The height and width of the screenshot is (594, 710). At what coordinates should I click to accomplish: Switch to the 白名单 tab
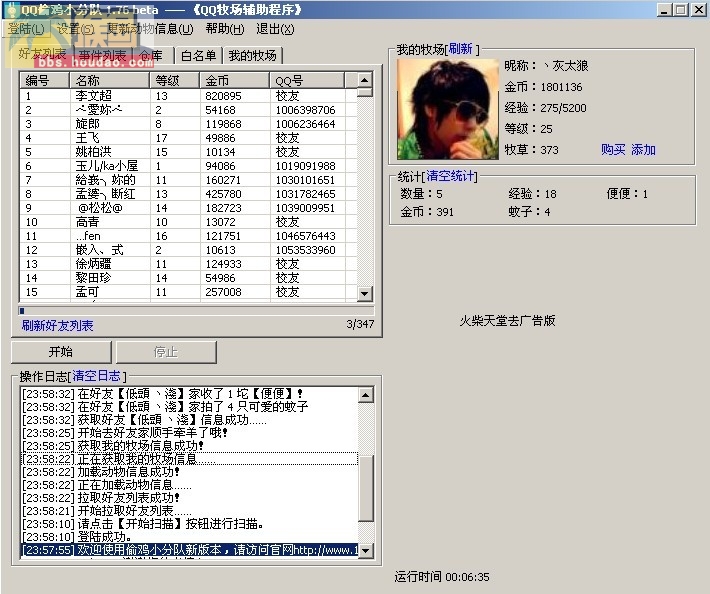198,56
